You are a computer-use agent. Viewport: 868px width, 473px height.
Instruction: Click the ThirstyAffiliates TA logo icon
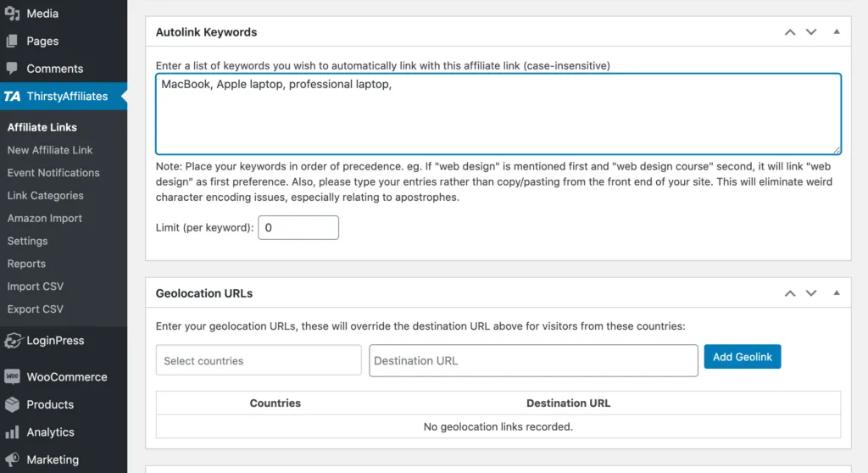12,96
